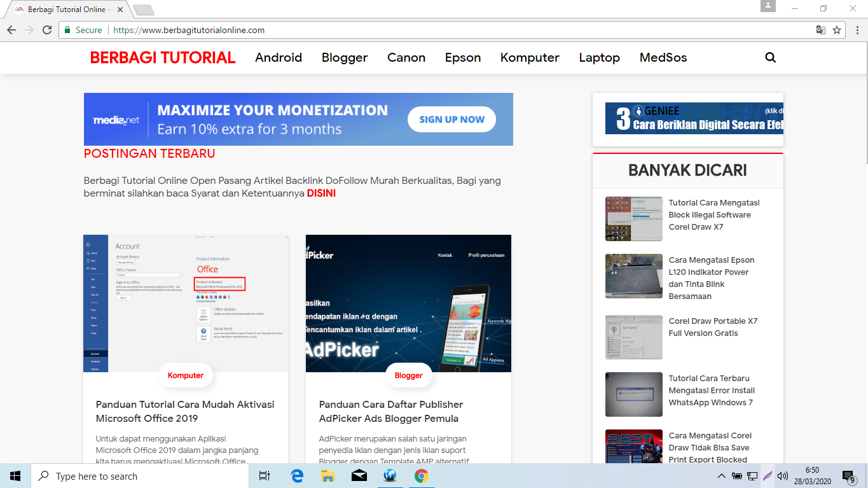
Task: Open the Komputer menu category
Action: point(530,57)
